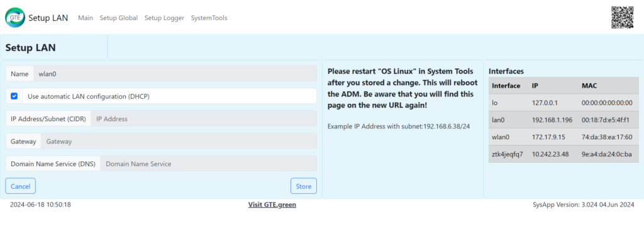Select the lo interface cell
644x228 pixels.
click(508, 103)
